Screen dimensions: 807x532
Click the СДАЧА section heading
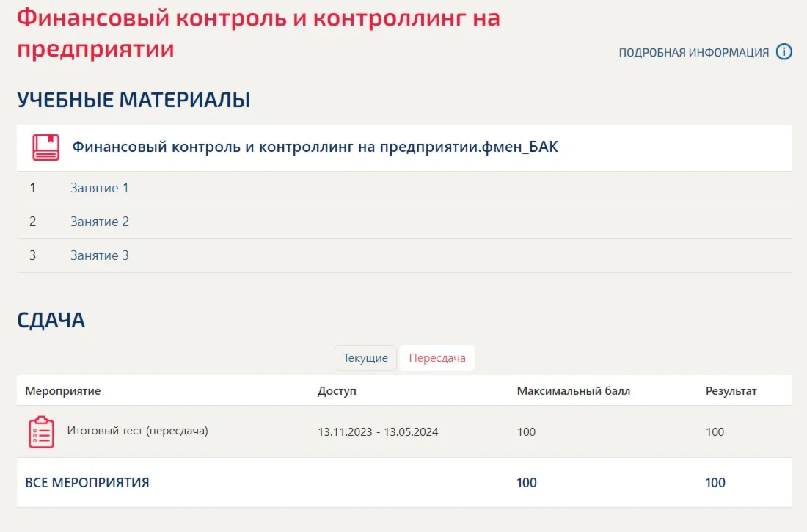51,320
